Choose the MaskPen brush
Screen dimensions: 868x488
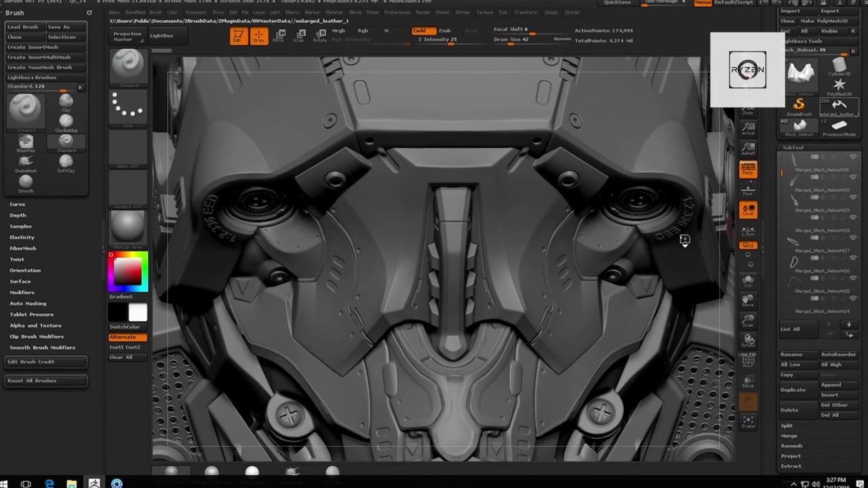pyautogui.click(x=26, y=141)
